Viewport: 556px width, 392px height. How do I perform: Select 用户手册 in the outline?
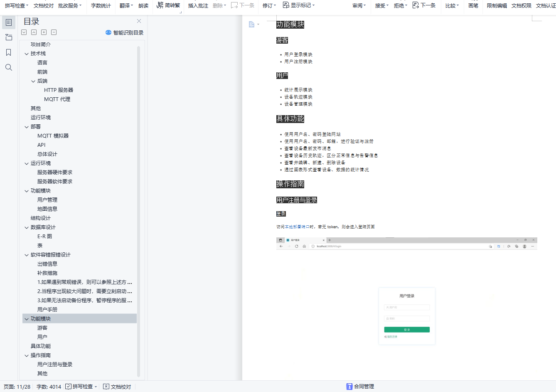(x=47, y=310)
